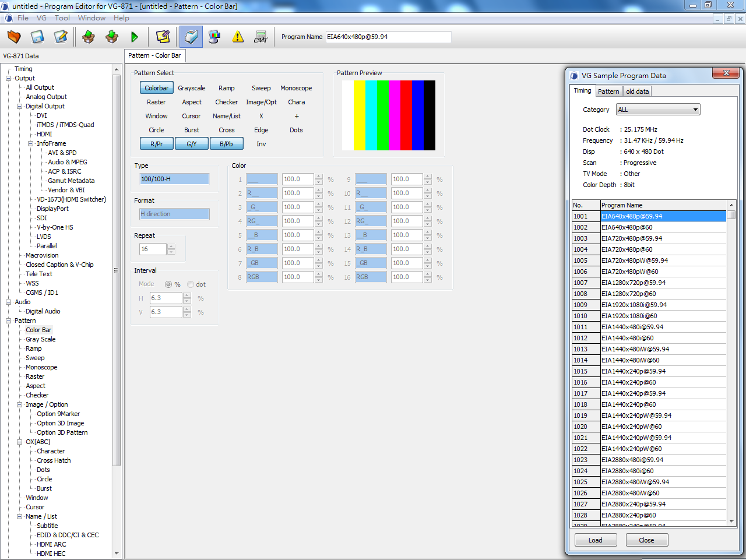Click the color monitor preview icon
746x560 pixels.
214,37
